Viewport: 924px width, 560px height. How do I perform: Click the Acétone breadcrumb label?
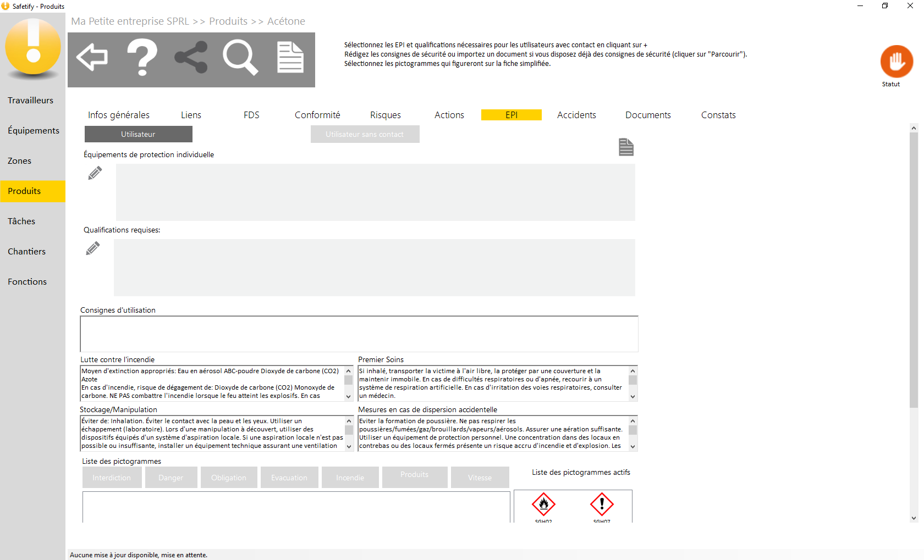click(x=286, y=21)
